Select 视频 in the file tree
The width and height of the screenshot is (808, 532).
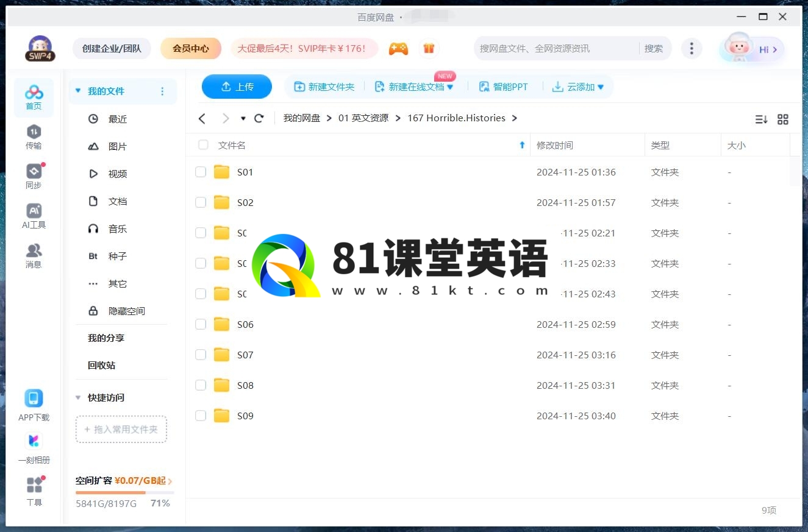118,174
